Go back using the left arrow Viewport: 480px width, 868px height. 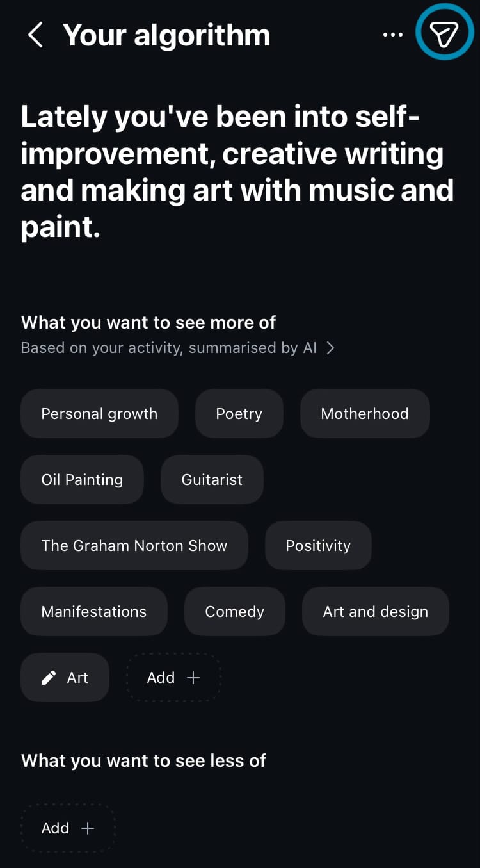pos(36,35)
